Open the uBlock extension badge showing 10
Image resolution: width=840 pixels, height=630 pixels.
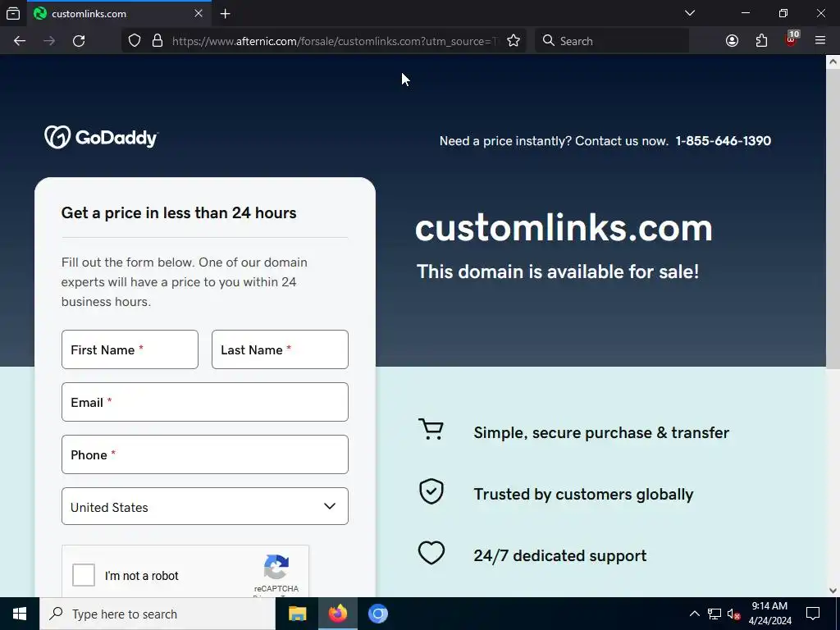click(792, 39)
